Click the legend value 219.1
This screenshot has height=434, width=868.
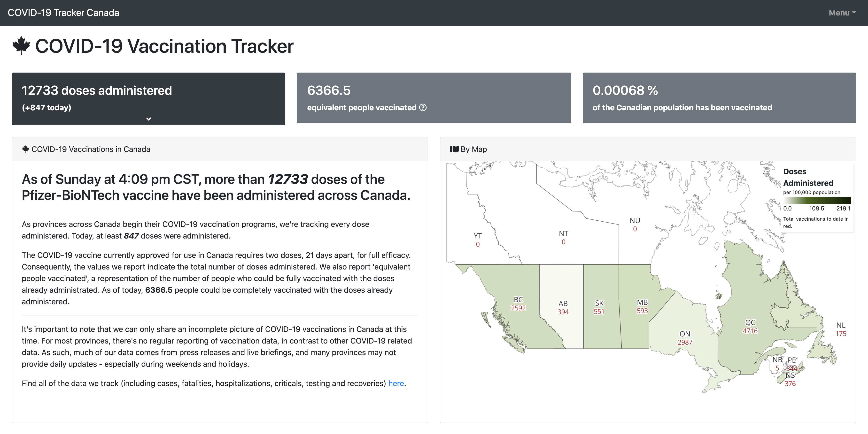tap(843, 209)
